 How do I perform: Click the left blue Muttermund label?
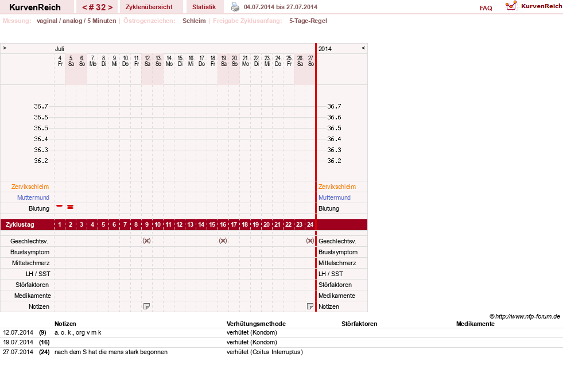coord(33,197)
